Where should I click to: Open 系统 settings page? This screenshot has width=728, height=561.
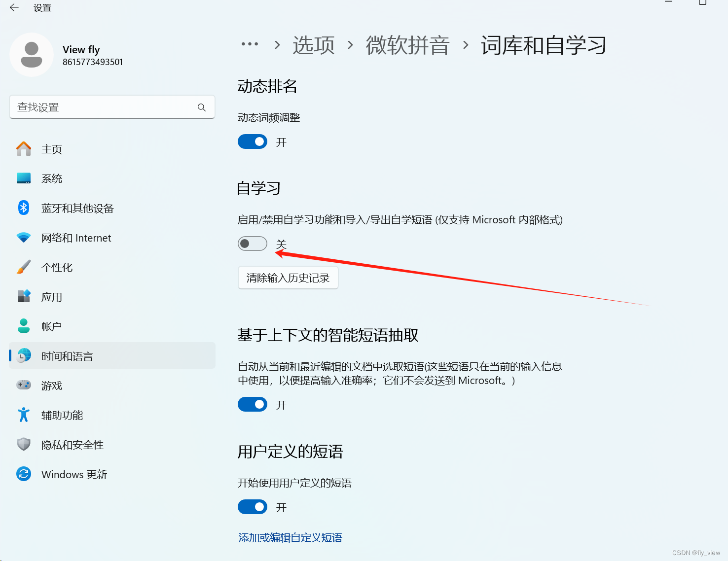(112, 178)
